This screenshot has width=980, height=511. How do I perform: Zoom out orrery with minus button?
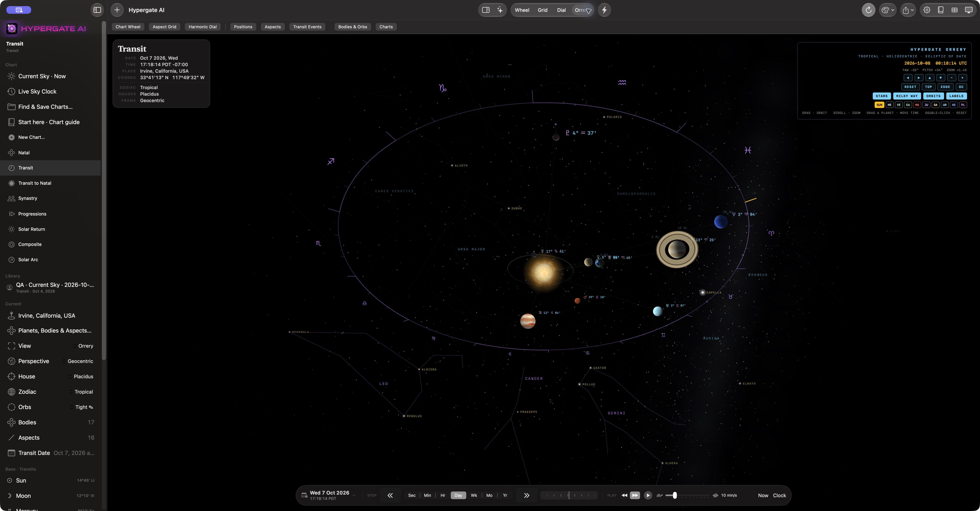tap(951, 78)
